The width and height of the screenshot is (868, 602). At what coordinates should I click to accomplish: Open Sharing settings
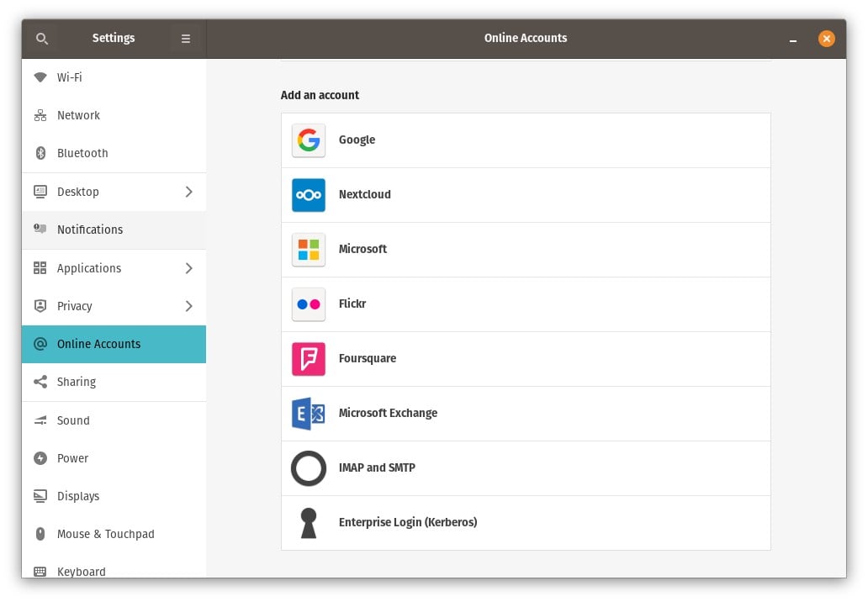(x=114, y=383)
